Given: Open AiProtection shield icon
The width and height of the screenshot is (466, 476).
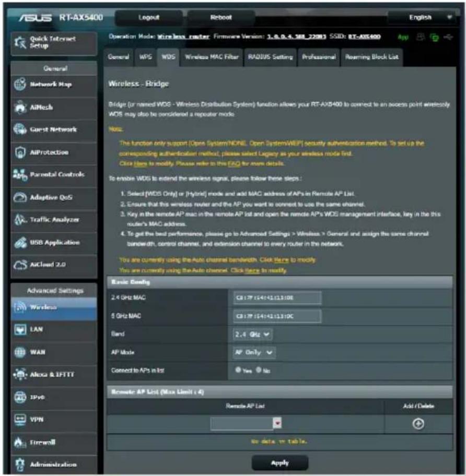Looking at the screenshot, I should (20, 152).
